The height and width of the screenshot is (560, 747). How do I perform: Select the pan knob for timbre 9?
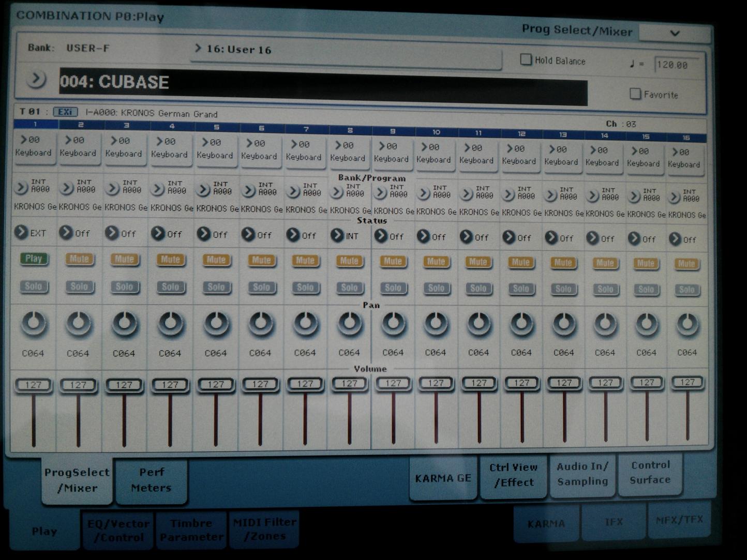pos(394,324)
